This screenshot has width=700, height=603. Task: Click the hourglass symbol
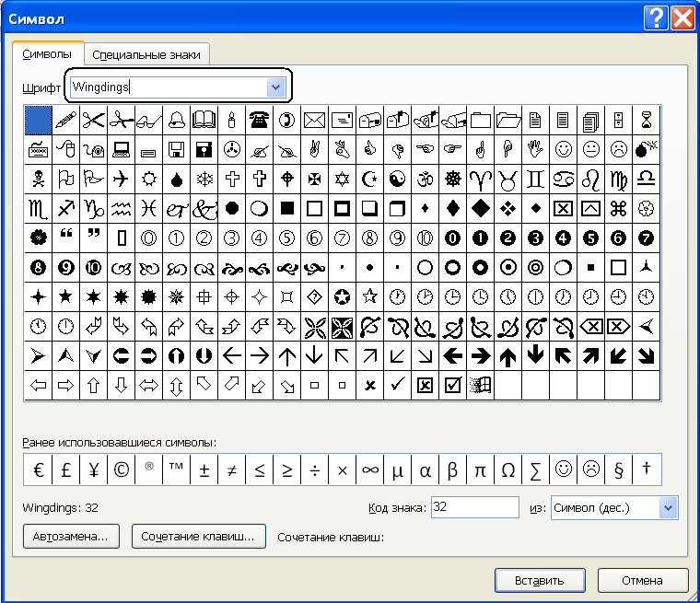point(646,120)
